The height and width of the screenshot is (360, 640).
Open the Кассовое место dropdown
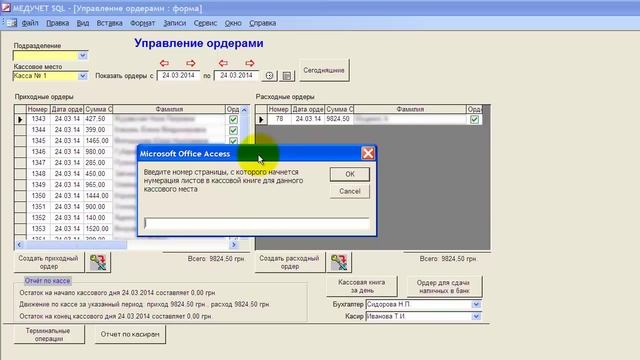coord(82,76)
